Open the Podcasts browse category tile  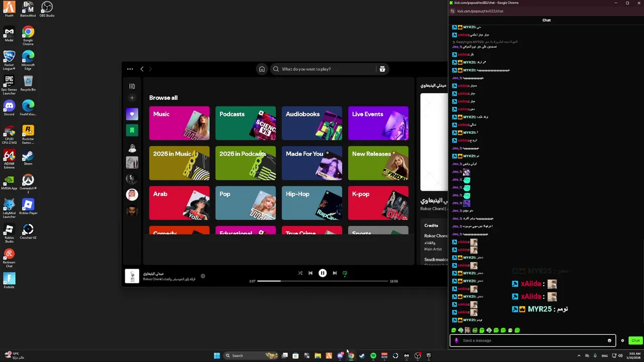[x=246, y=123]
